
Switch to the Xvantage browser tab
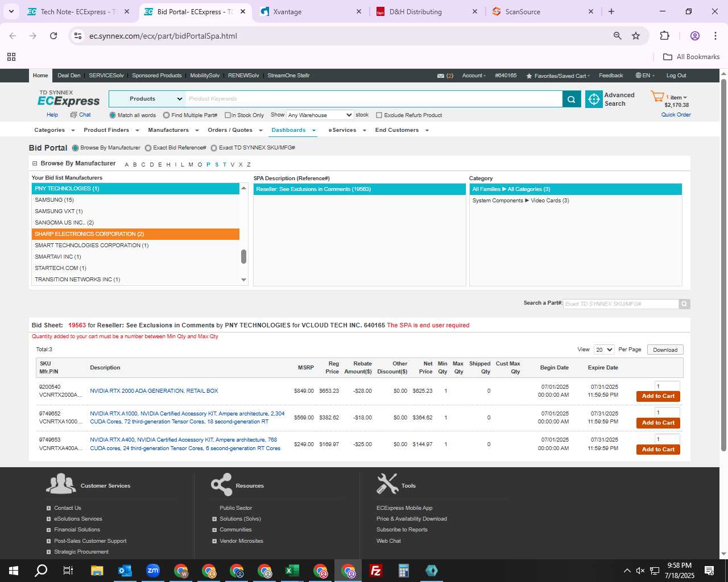[x=309, y=11]
